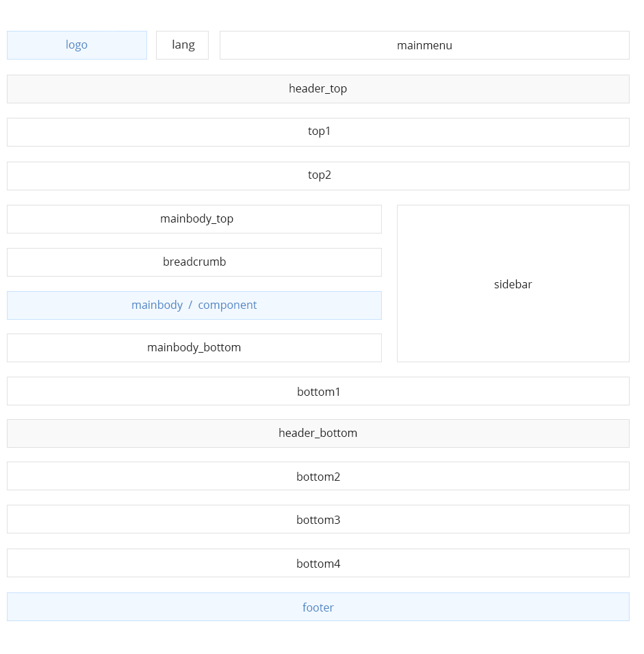Click the sidebar position area

coord(513,284)
